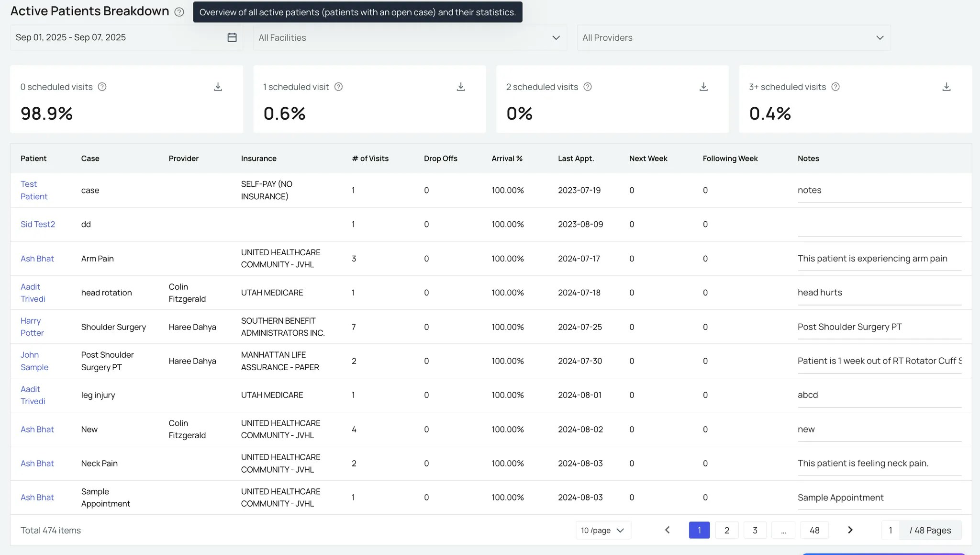Go to next page with right chevron

850,530
